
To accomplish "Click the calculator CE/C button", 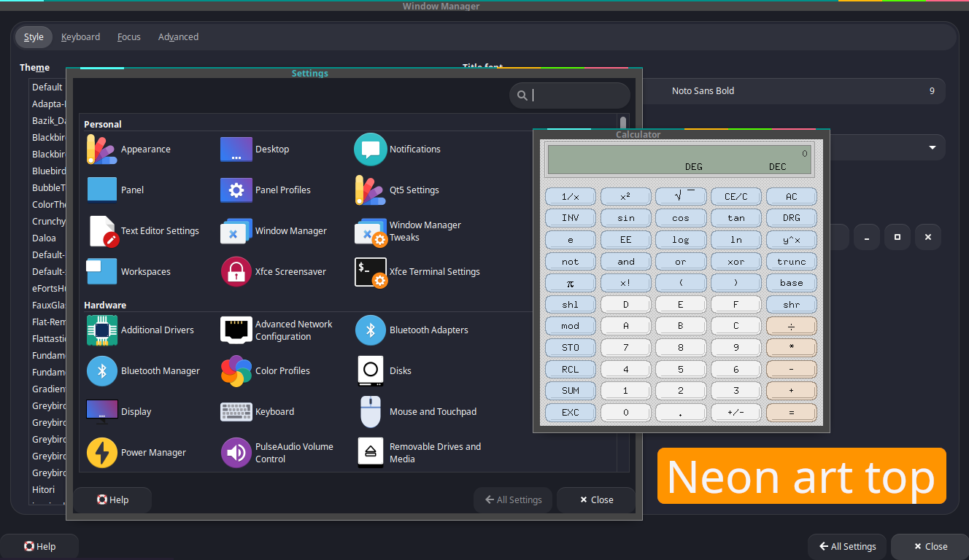I will [736, 197].
